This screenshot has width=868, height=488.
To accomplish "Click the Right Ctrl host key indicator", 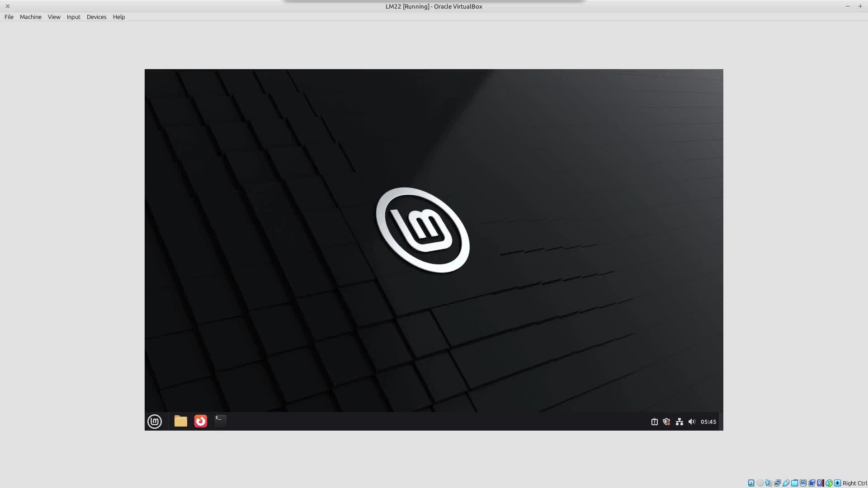I will [x=854, y=483].
